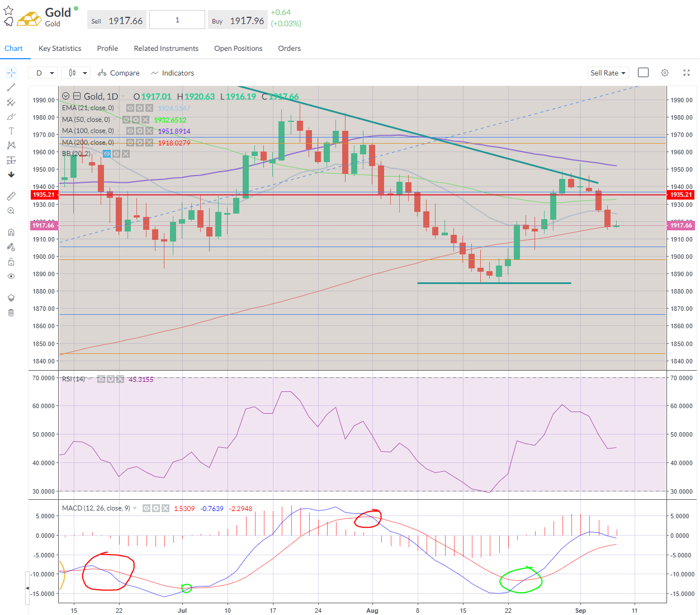Image resolution: width=700 pixels, height=615 pixels.
Task: Switch to the Key Statistics tab
Action: pyautogui.click(x=59, y=49)
